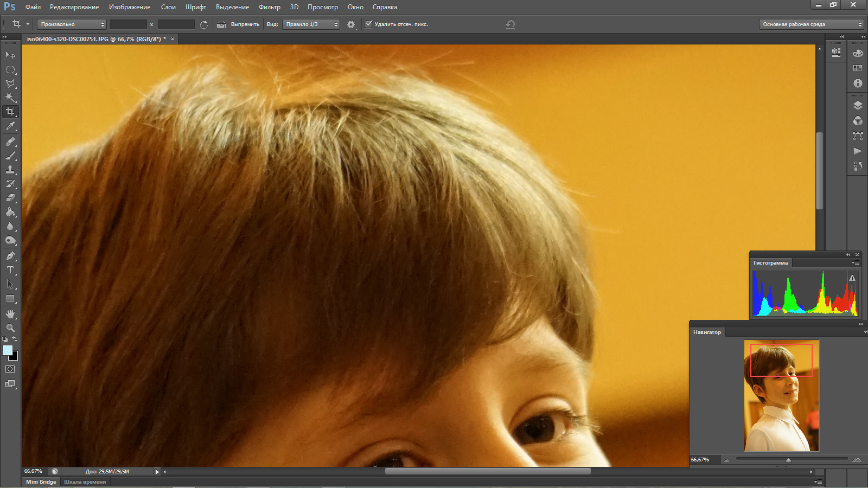
Task: Click the crop overlay settings gear icon
Action: pos(351,24)
